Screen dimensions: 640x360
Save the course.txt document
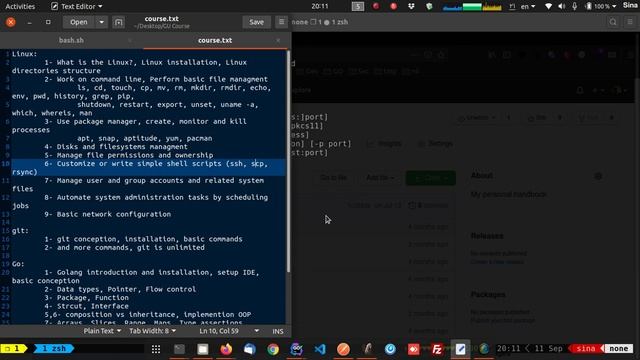(x=256, y=22)
